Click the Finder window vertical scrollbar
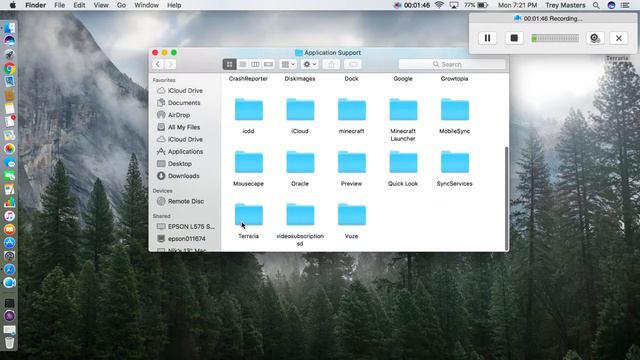This screenshot has width=640, height=360. 507,198
